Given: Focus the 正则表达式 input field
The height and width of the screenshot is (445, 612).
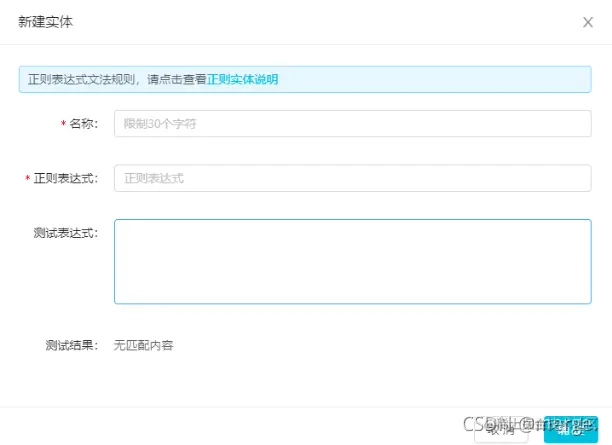Looking at the screenshot, I should click(352, 178).
